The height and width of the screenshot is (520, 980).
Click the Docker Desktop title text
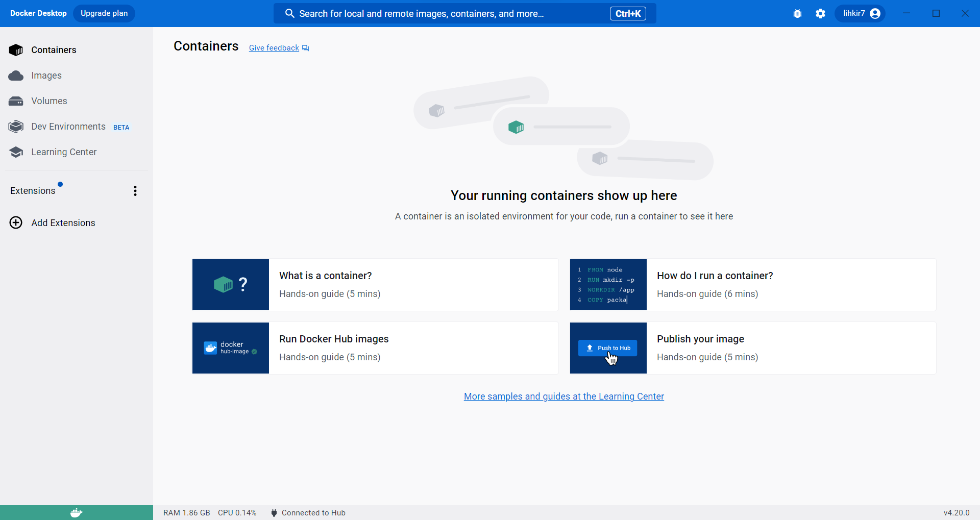click(38, 13)
